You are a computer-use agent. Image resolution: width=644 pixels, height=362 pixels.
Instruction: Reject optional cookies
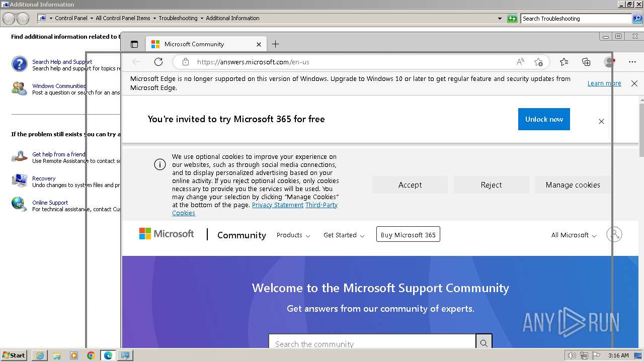[x=491, y=185]
